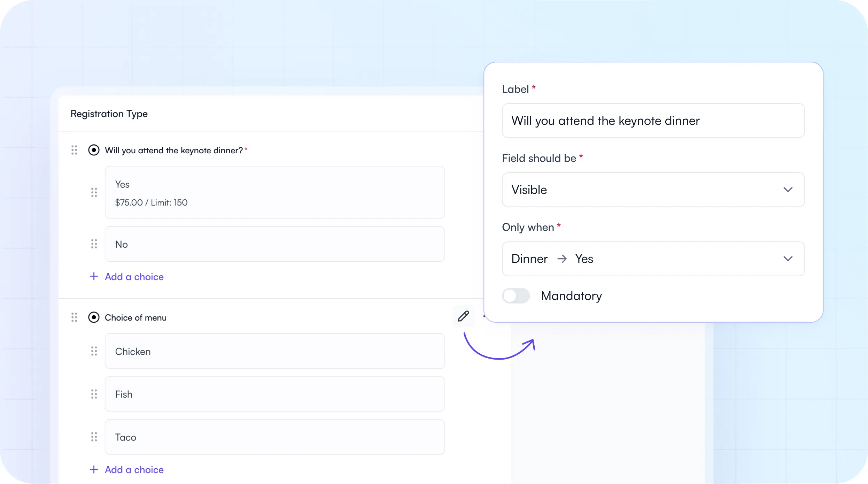Click the chevron in the Visible dropdown

point(788,190)
